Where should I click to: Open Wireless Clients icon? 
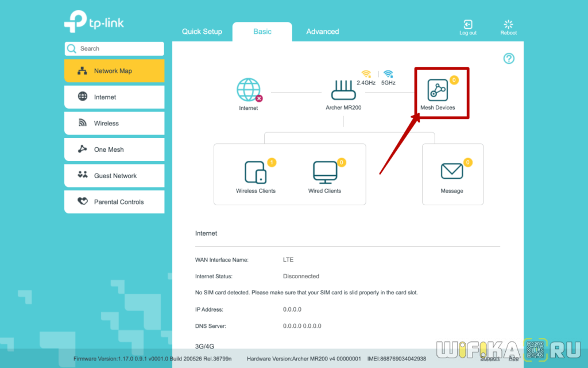[x=256, y=172]
